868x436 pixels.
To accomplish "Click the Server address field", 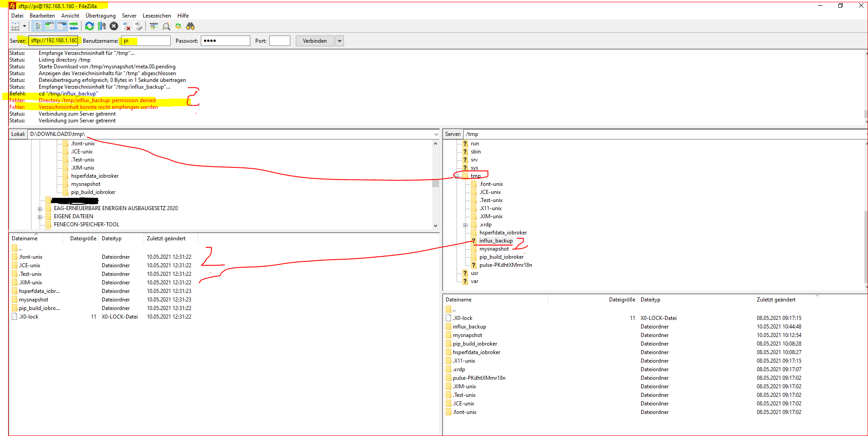I will pos(53,41).
